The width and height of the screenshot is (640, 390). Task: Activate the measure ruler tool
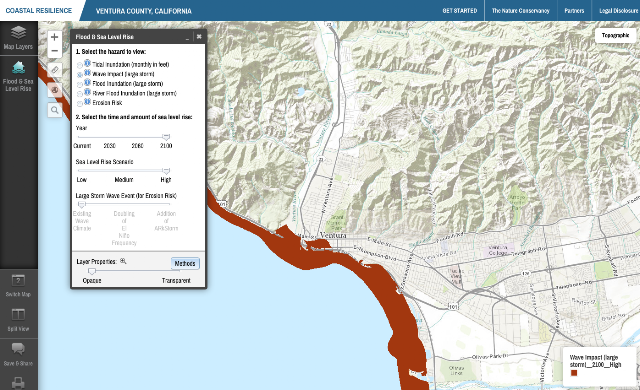click(55, 70)
